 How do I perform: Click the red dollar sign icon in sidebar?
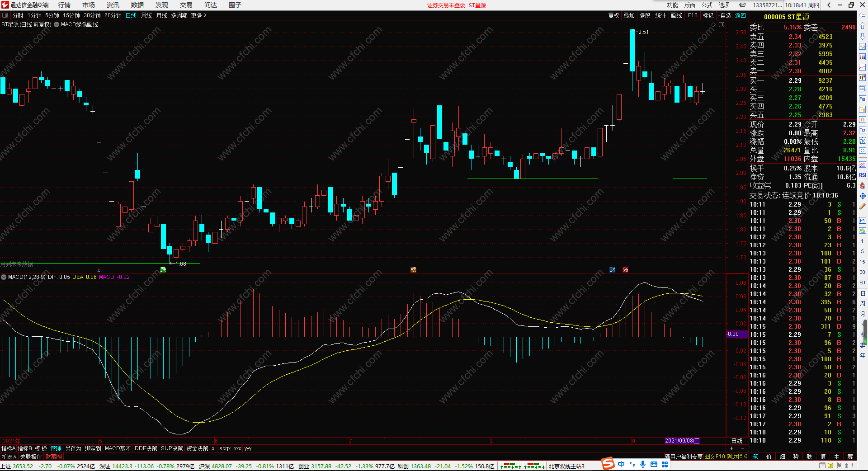pos(862,185)
